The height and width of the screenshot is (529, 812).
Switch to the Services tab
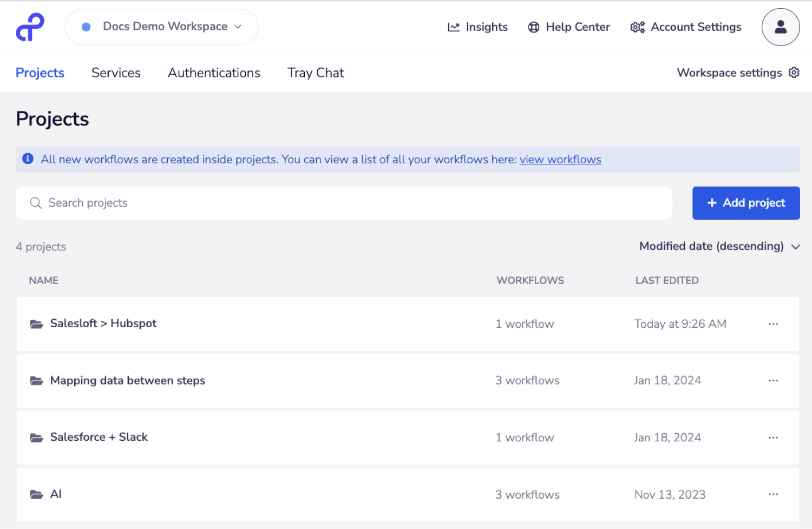[x=116, y=72]
